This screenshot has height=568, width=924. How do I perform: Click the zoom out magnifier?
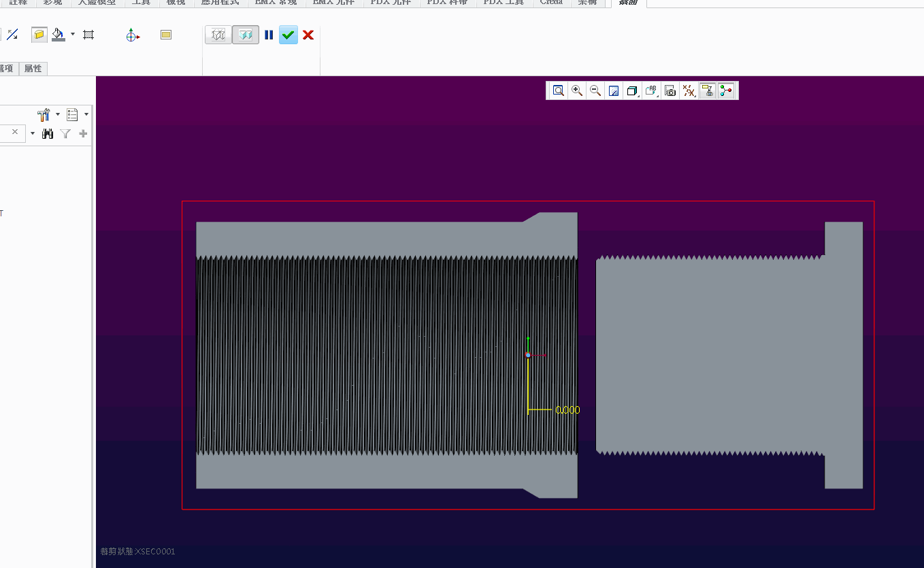pos(595,90)
